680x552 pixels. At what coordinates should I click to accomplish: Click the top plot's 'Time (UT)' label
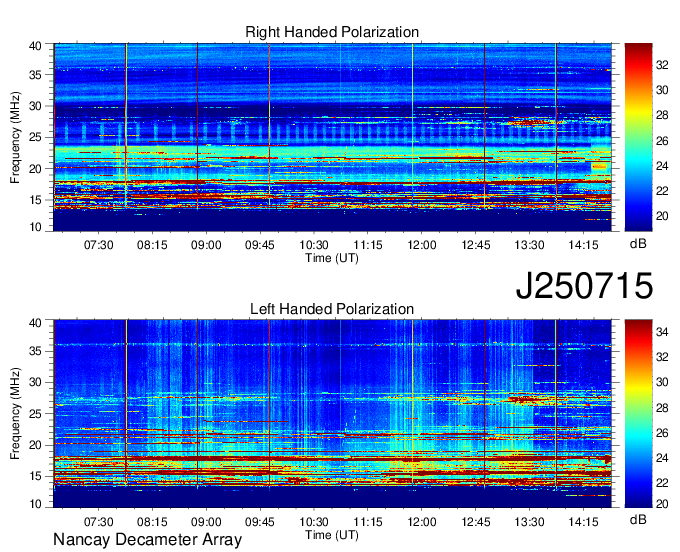[x=332, y=258]
